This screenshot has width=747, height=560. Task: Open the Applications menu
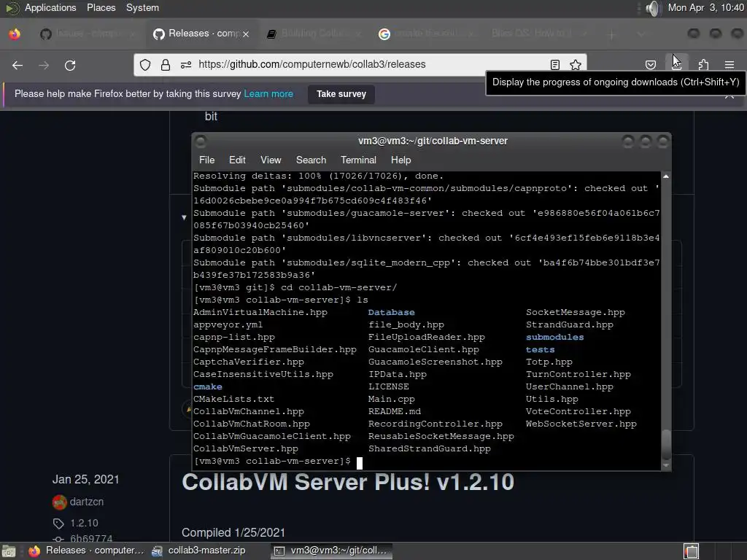50,7
